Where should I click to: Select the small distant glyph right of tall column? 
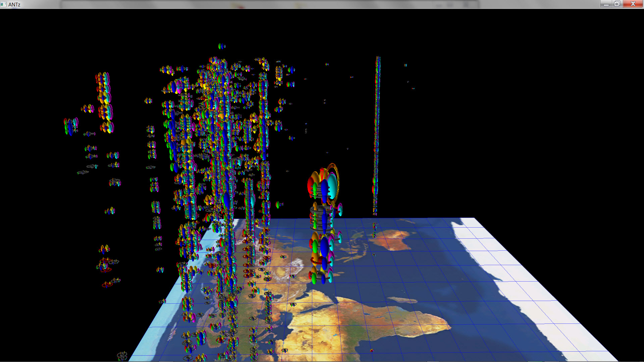406,65
